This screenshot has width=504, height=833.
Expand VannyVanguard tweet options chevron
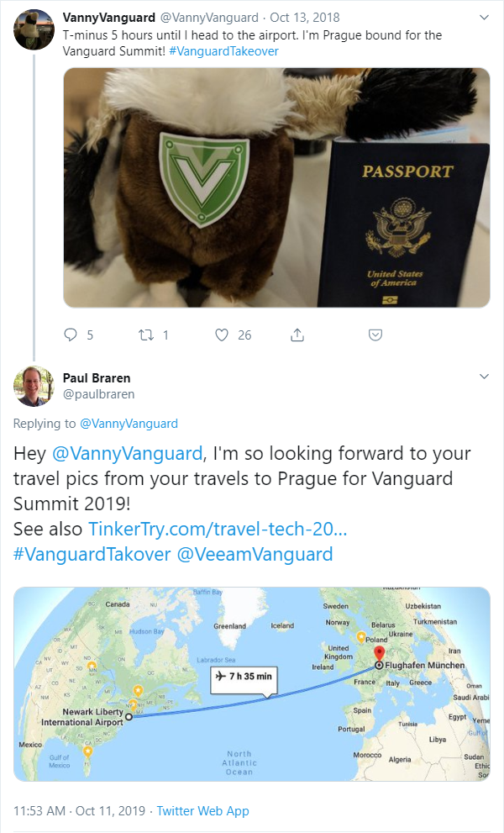(x=484, y=18)
